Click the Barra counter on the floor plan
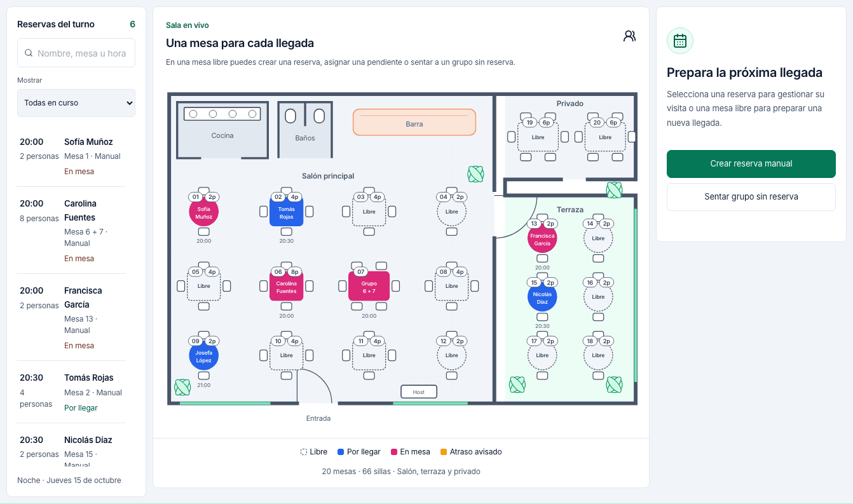This screenshot has width=853, height=504. (414, 122)
